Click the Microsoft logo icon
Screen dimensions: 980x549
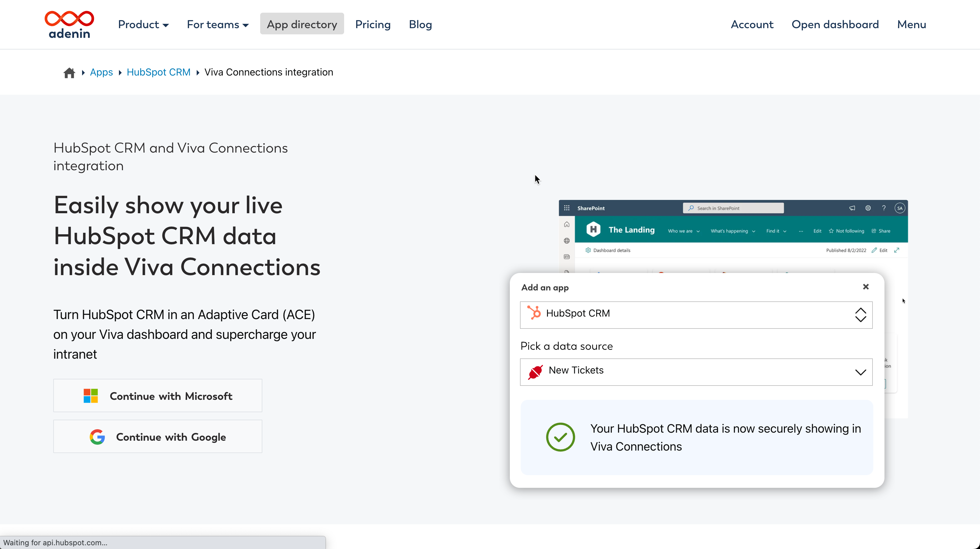pos(90,396)
